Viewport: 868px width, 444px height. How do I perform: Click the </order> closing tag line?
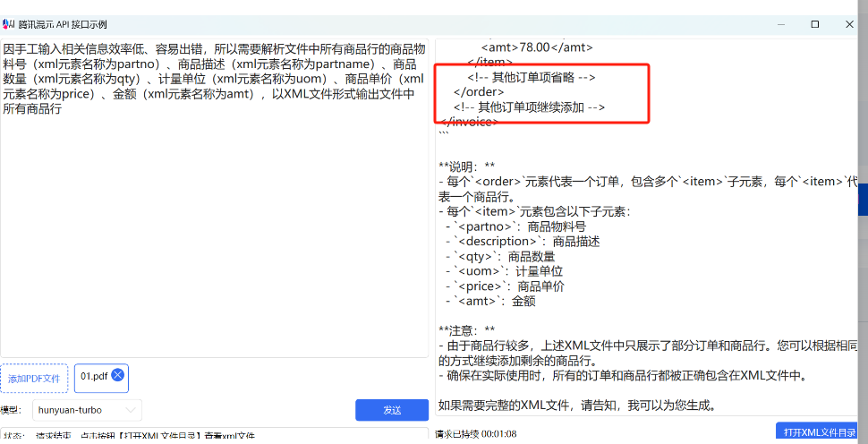[478, 92]
